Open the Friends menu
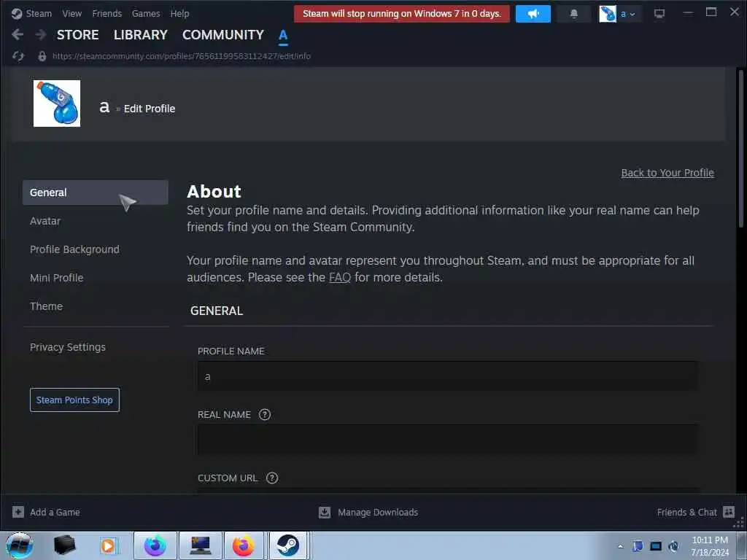 [107, 14]
